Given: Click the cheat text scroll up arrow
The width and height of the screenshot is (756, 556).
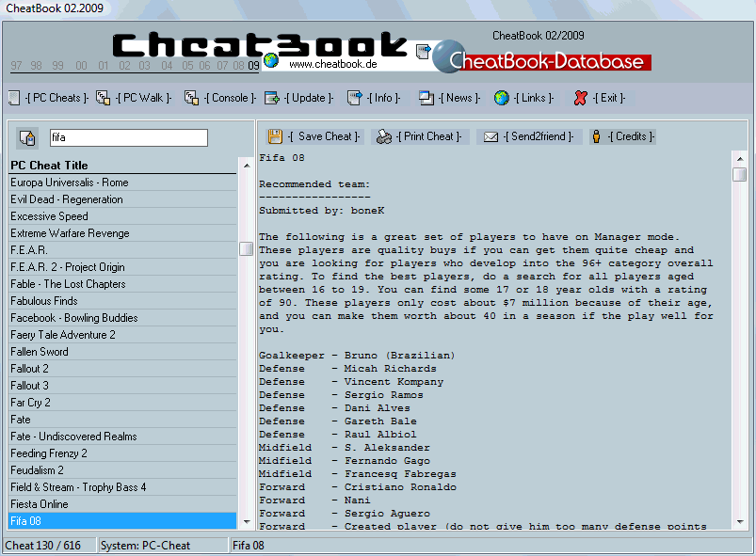Looking at the screenshot, I should 740,158.
